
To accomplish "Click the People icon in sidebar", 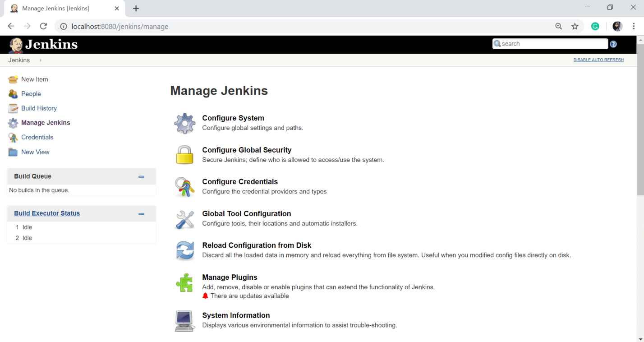I will (13, 94).
